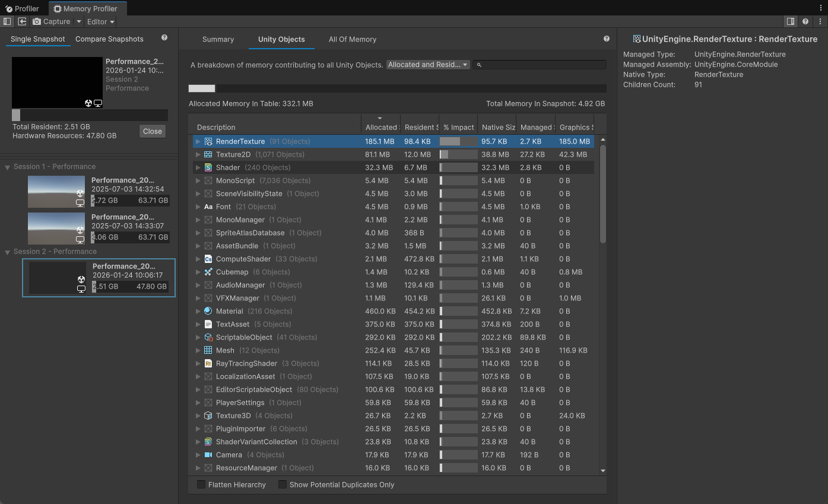Open the Editor target dropdown

point(100,21)
